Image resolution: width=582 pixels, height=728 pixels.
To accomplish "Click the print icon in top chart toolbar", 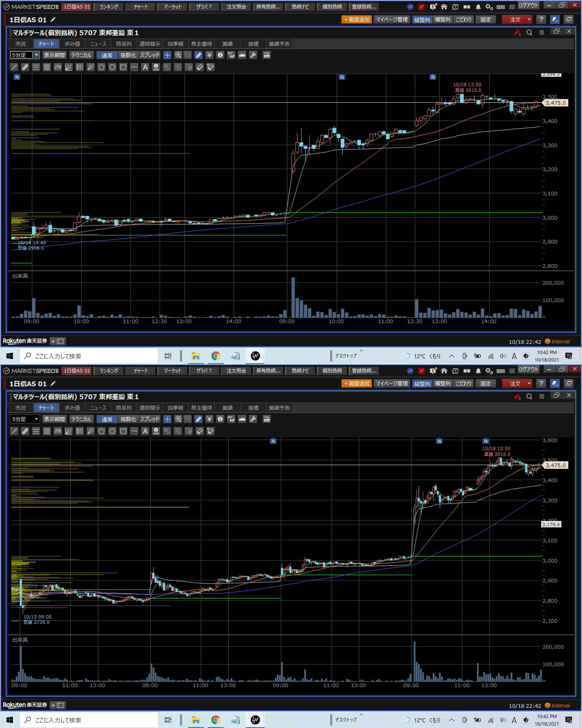I will [x=267, y=55].
